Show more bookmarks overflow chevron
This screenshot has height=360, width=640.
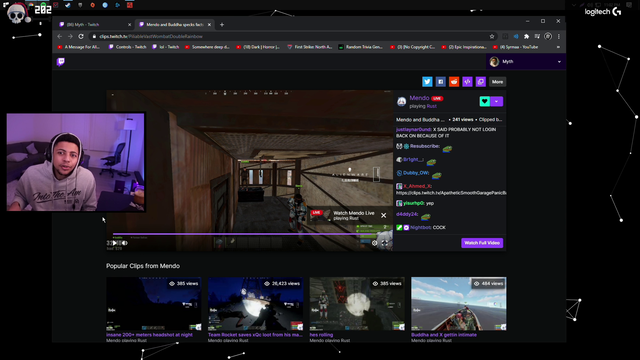tap(558, 47)
